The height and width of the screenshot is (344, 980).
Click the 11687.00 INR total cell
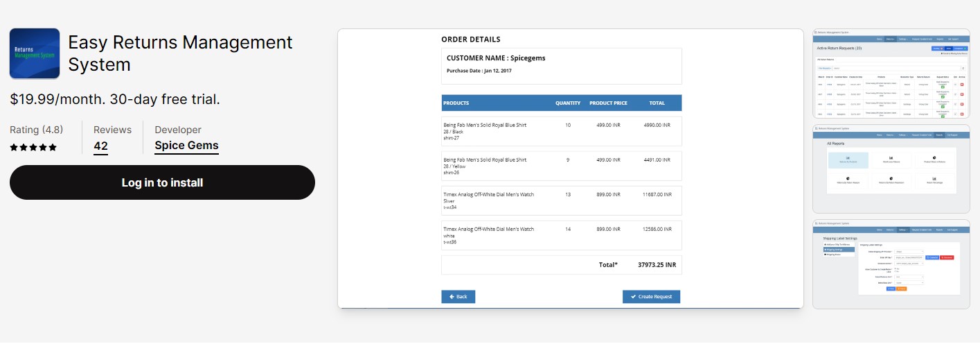click(657, 195)
